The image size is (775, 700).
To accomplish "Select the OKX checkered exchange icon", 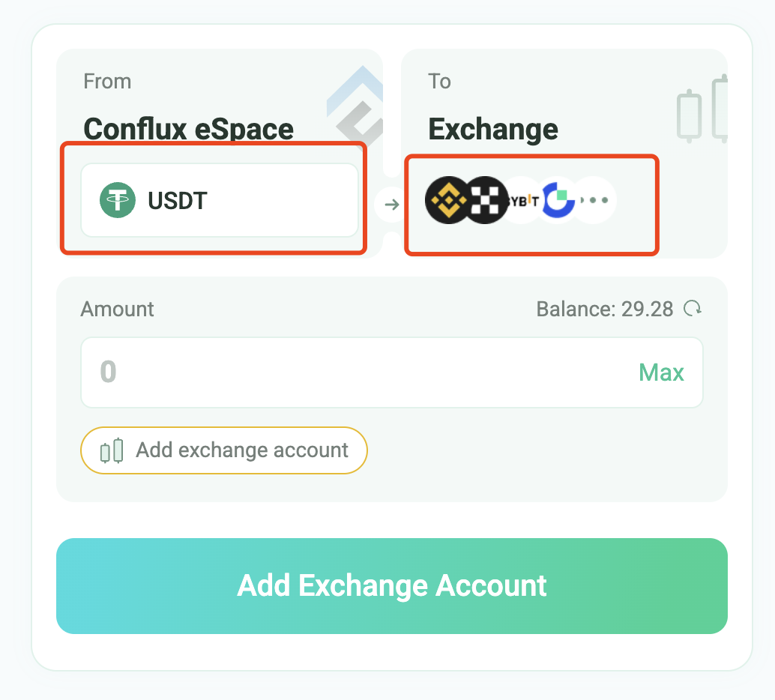I will pos(485,200).
